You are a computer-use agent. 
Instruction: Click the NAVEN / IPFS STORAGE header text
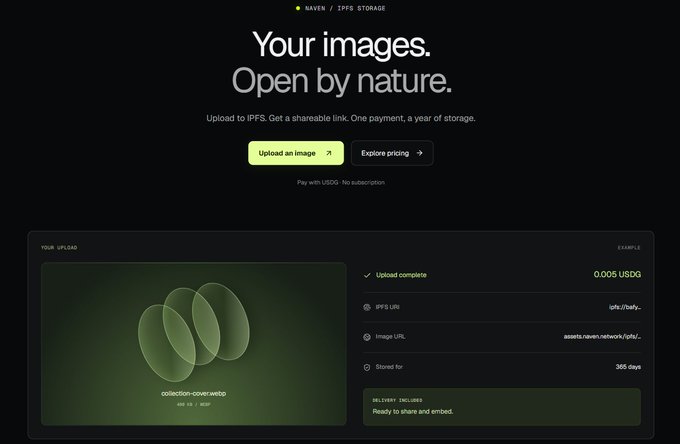pyautogui.click(x=345, y=8)
